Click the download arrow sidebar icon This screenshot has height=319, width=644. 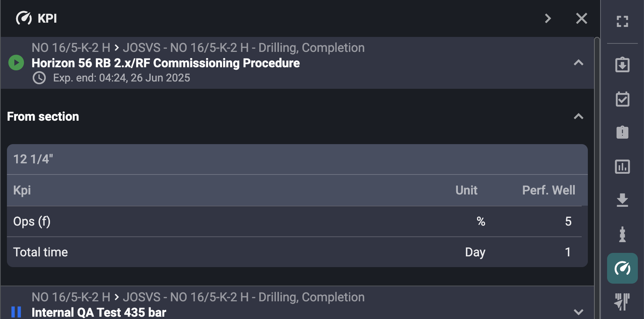click(x=622, y=200)
